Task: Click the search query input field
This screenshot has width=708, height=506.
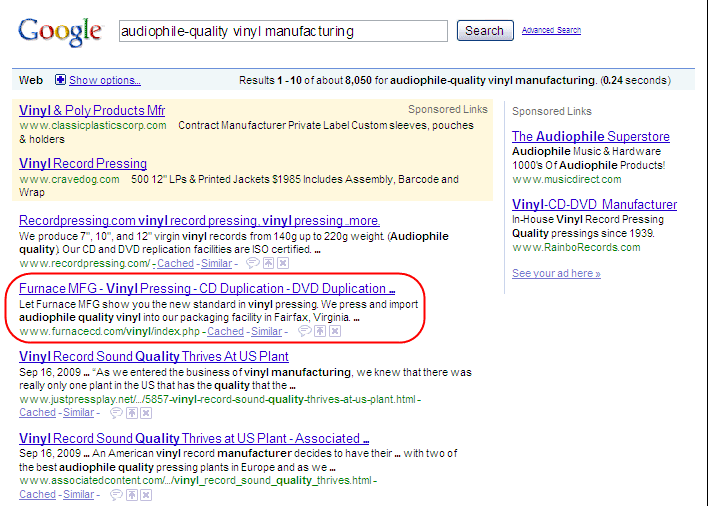Action: 283,31
